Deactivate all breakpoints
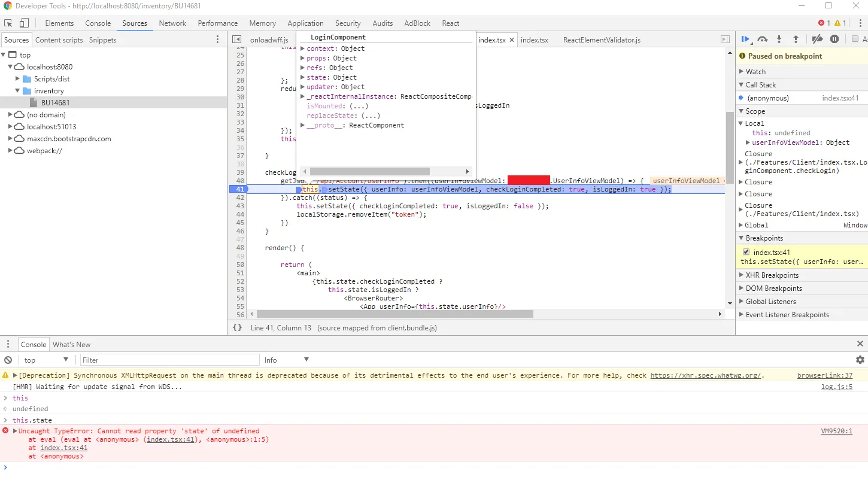This screenshot has height=483, width=868. coord(817,40)
